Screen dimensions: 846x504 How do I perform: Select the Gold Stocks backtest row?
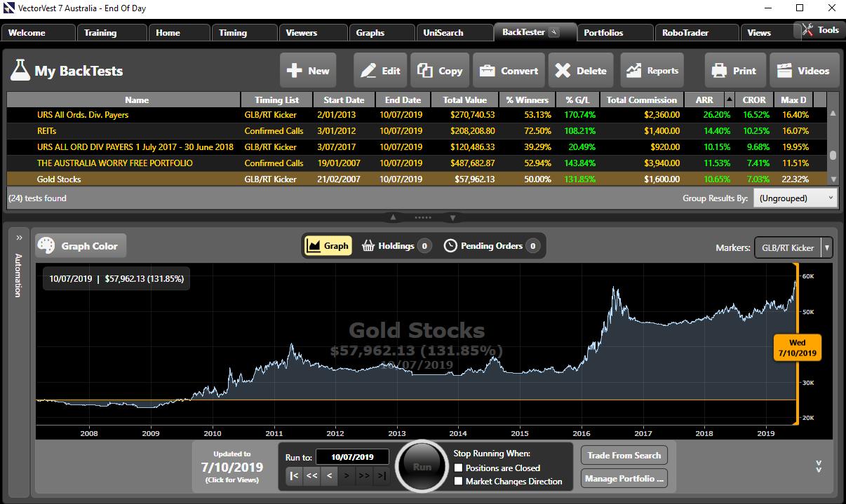coord(417,179)
